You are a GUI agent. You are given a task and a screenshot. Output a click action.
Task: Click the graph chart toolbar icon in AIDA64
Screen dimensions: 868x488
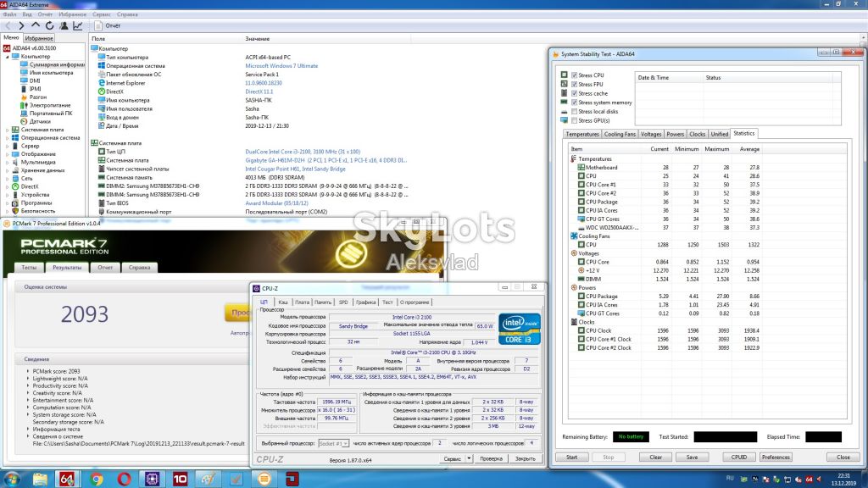point(77,25)
